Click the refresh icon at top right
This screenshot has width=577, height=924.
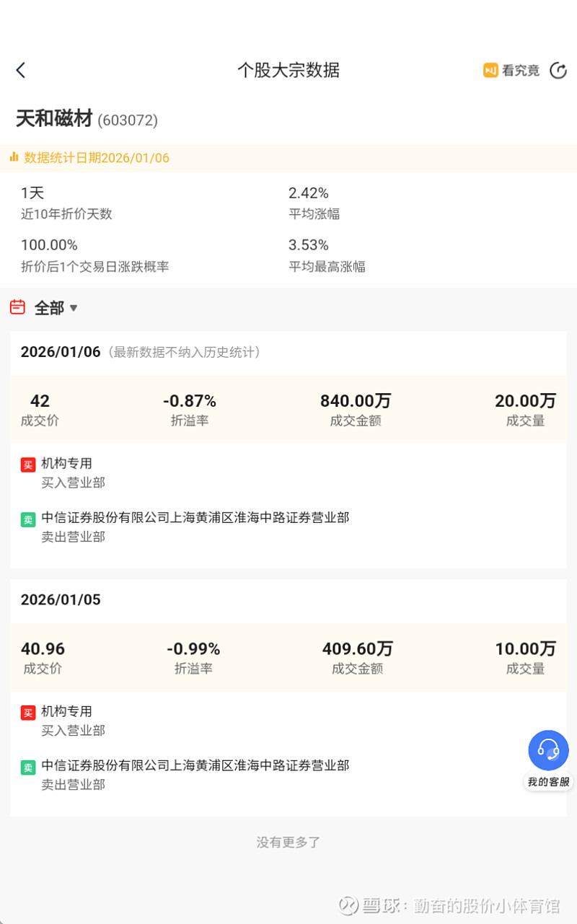click(x=558, y=70)
